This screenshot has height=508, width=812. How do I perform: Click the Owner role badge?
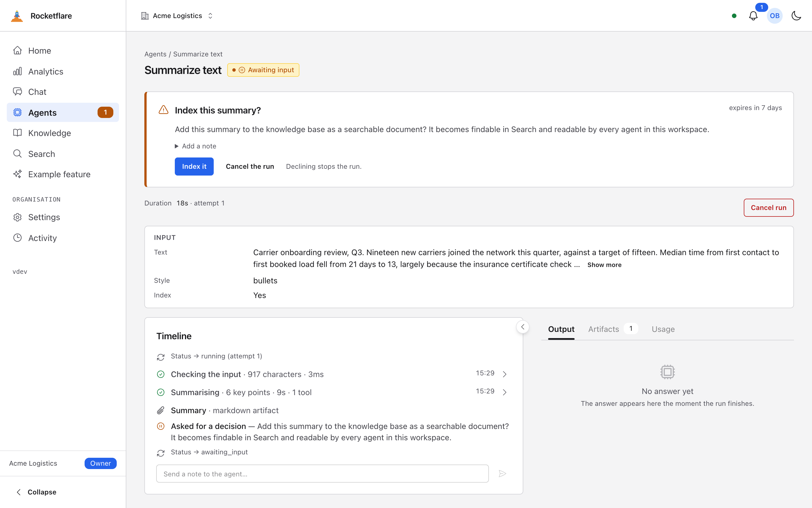[100, 463]
